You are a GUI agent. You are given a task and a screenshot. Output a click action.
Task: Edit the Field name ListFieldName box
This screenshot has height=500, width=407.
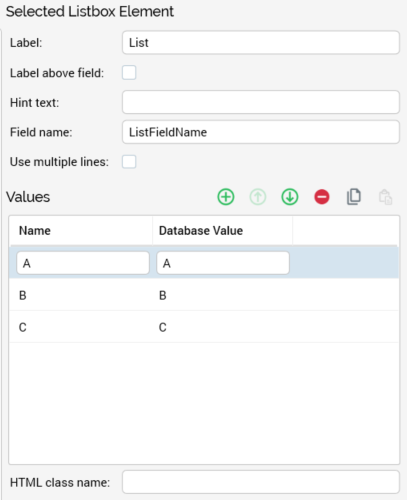click(261, 132)
